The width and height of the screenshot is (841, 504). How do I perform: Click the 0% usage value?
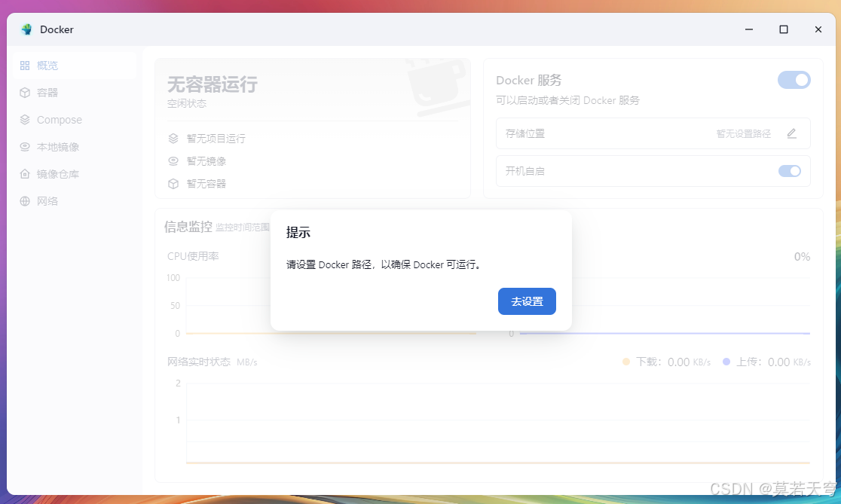[x=802, y=257]
